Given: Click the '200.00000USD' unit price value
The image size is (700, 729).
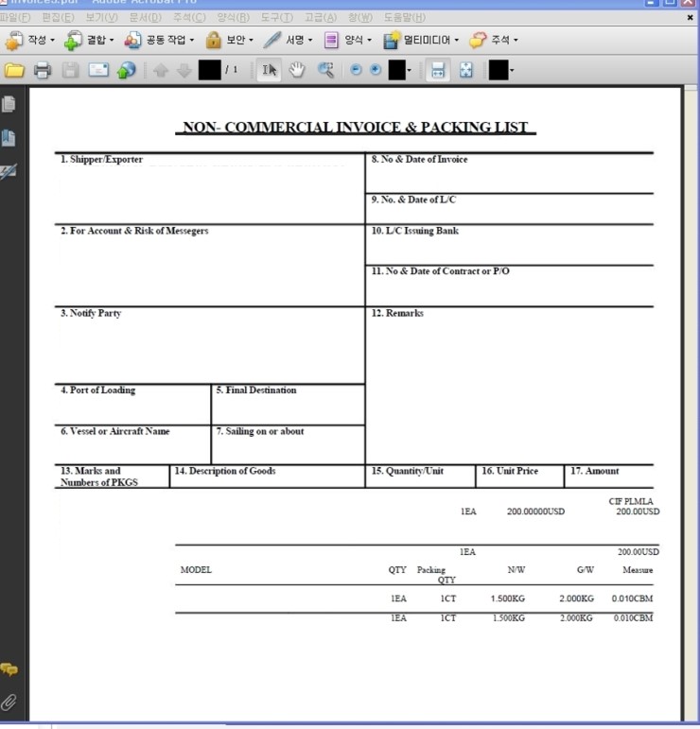Looking at the screenshot, I should pos(535,512).
